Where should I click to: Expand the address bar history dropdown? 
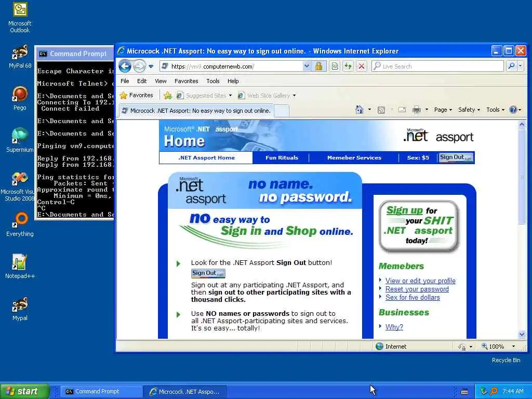click(307, 66)
